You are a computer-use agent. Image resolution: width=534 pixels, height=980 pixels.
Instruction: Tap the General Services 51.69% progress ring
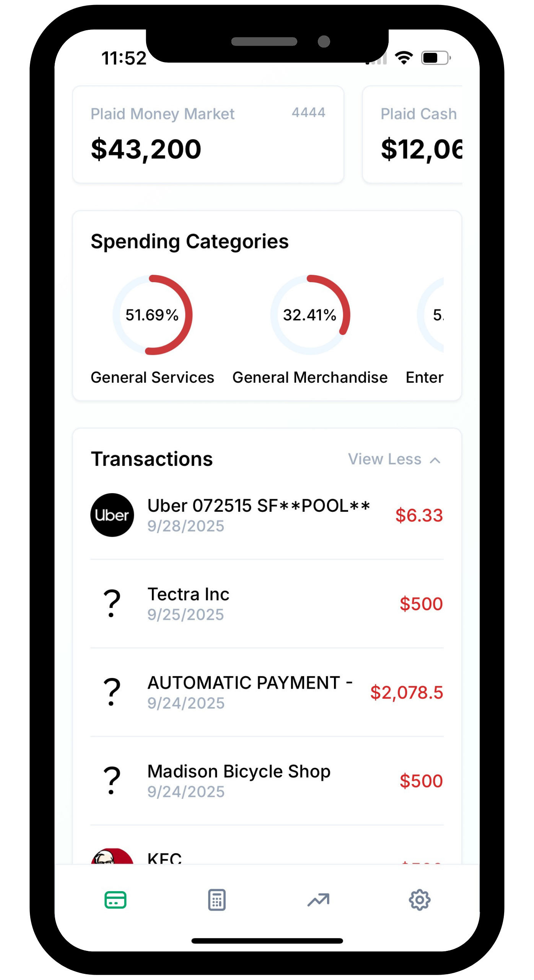[152, 315]
